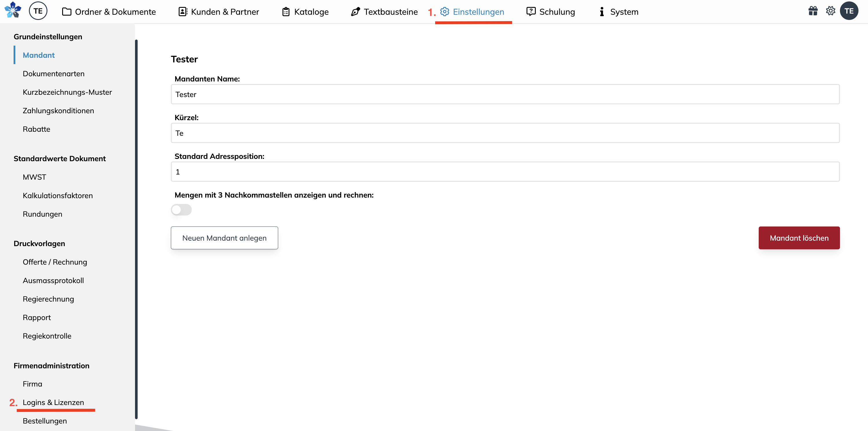Focus the Mandanten Name input field
Viewport: 868px width, 431px height.
click(x=505, y=94)
